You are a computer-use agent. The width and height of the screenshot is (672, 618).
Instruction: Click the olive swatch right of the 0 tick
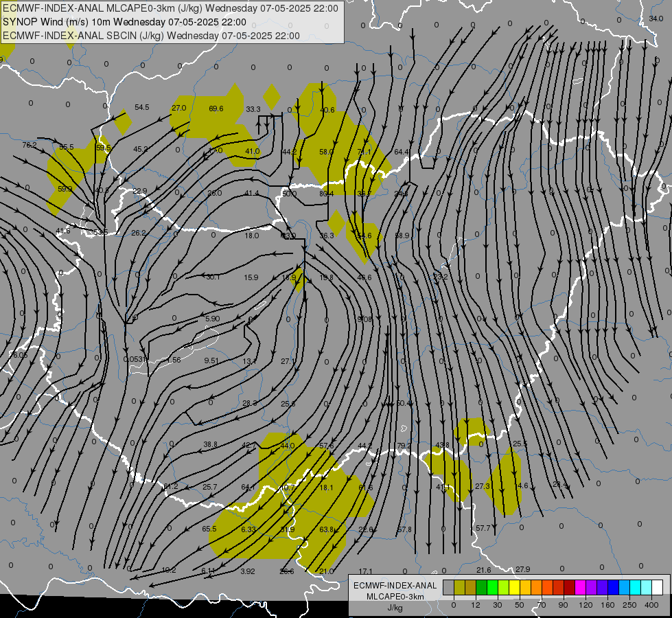459,587
